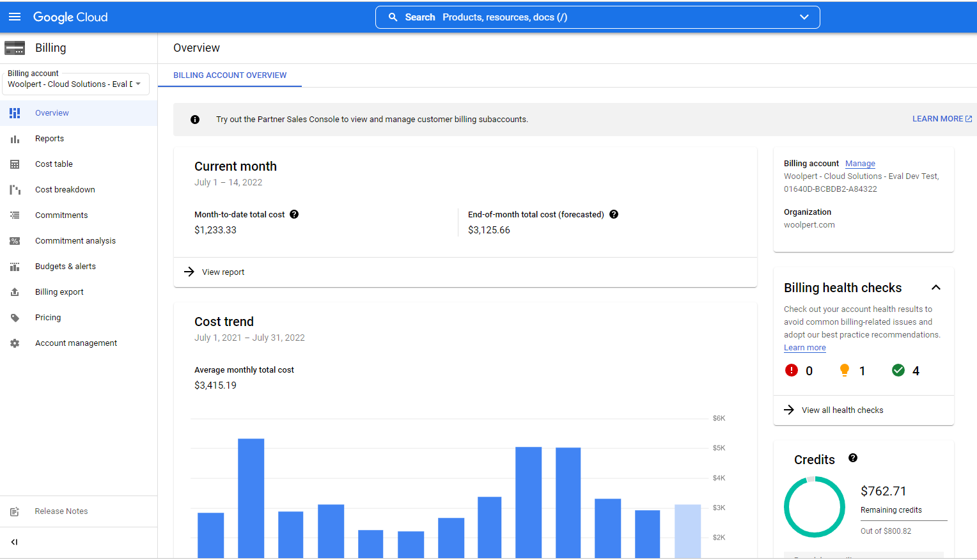The image size is (977, 560).
Task: Click the Account management gear icon
Action: tap(15, 343)
